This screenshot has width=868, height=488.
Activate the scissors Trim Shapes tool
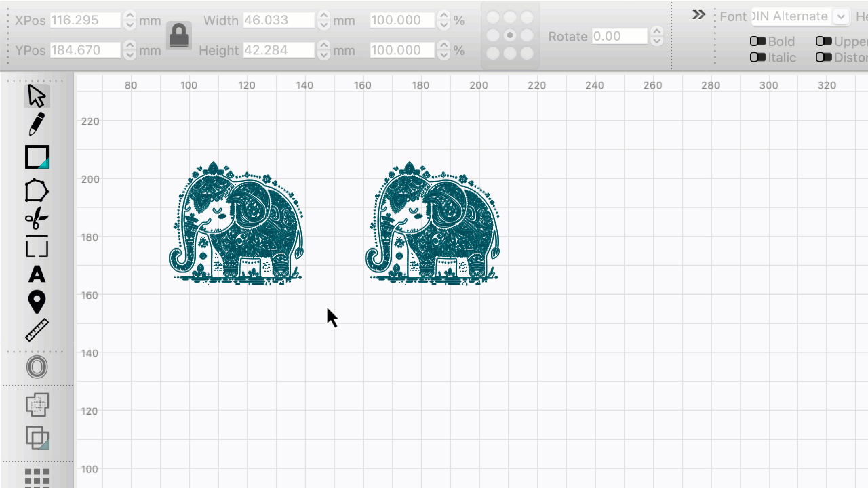37,218
